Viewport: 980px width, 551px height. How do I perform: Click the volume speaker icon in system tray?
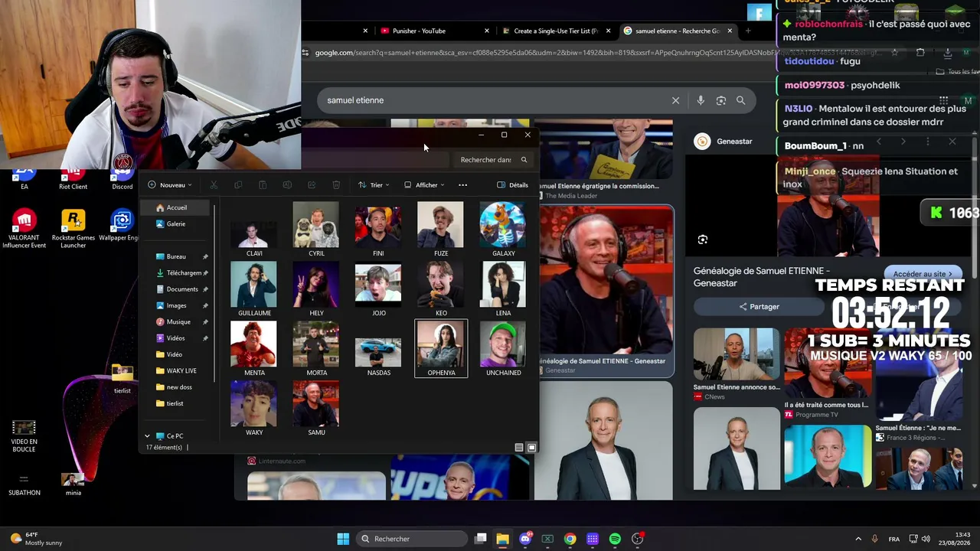[926, 539]
